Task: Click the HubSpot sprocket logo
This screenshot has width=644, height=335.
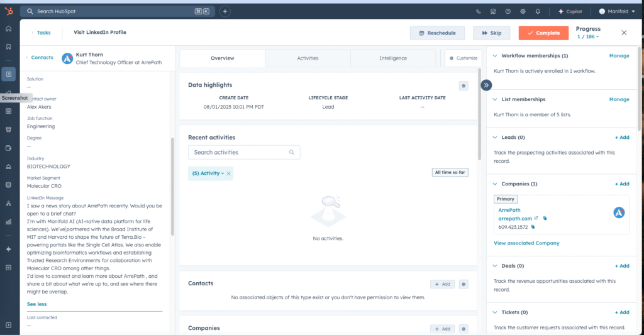Action: (8, 11)
